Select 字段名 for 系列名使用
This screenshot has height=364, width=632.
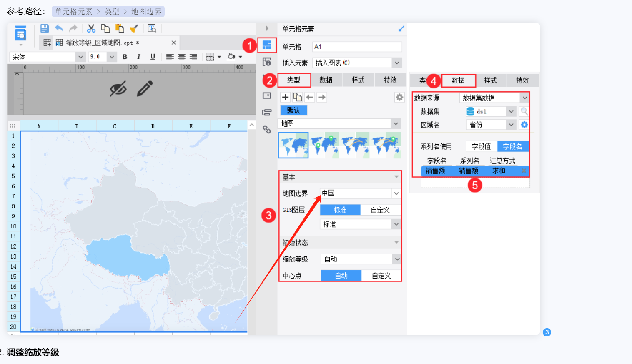[x=513, y=146]
